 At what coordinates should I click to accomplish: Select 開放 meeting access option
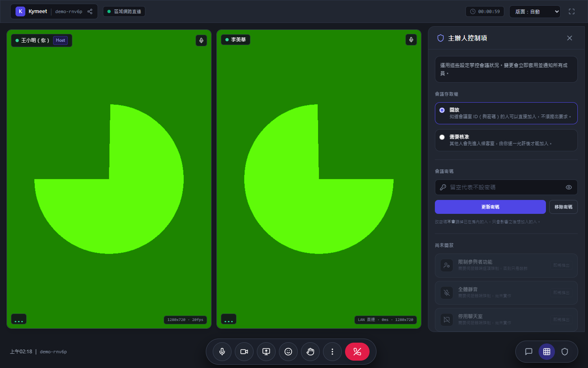point(506,113)
